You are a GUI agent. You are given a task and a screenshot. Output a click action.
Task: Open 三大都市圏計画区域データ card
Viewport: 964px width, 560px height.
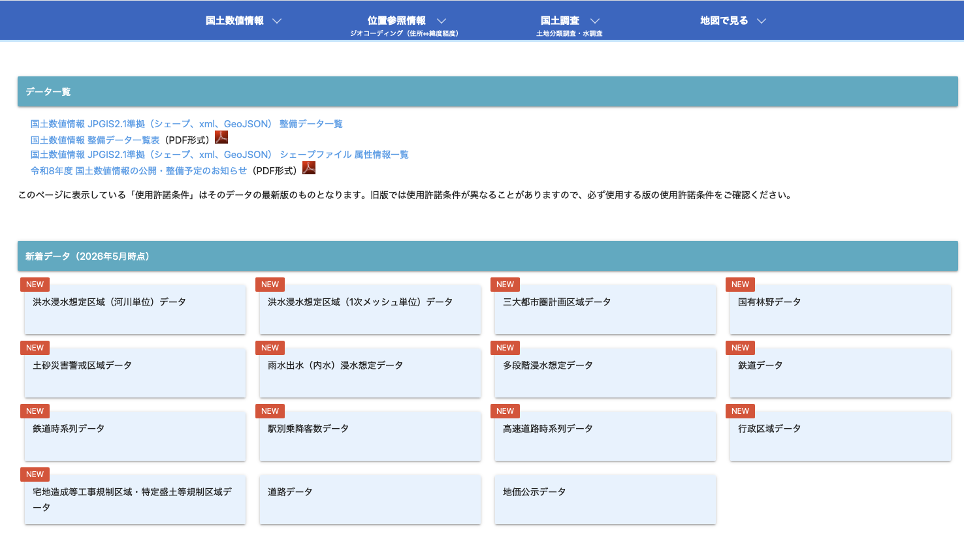(605, 310)
